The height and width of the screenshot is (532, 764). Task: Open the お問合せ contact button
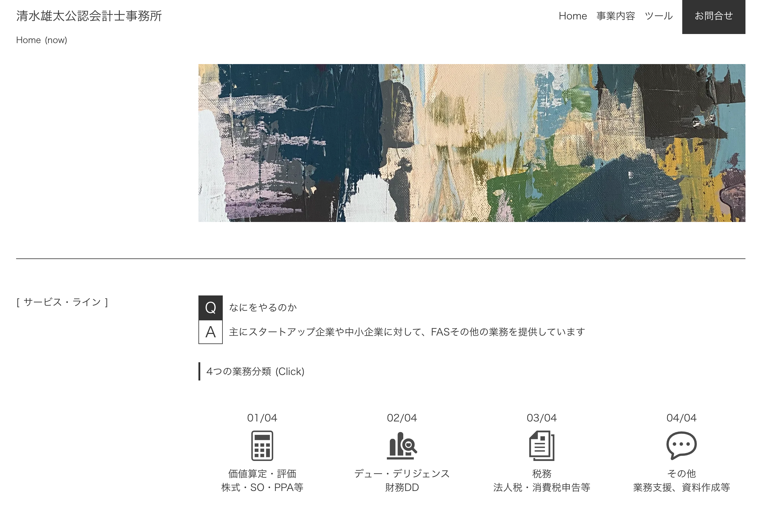[x=714, y=16]
